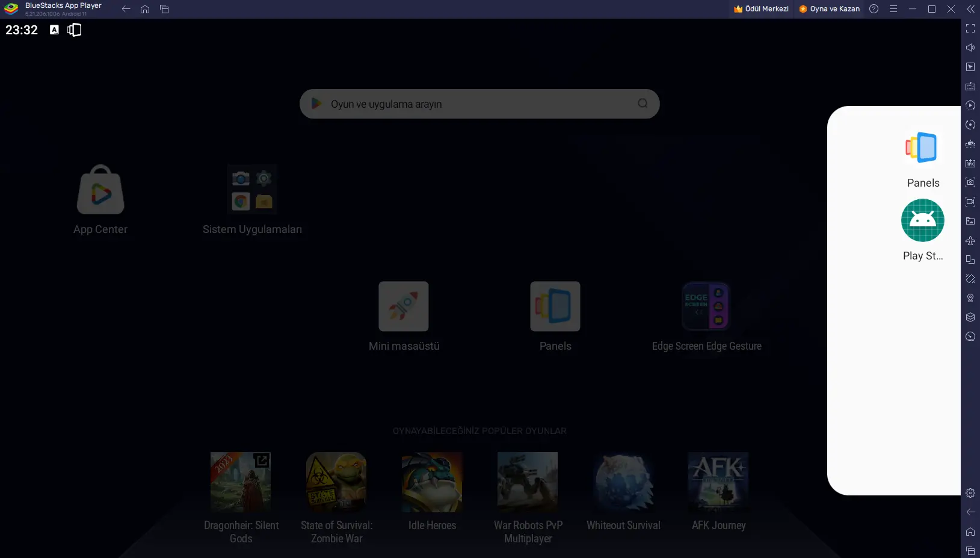The image size is (980, 558).
Task: Click the back arrow in the side toolbar
Action: coord(970,512)
